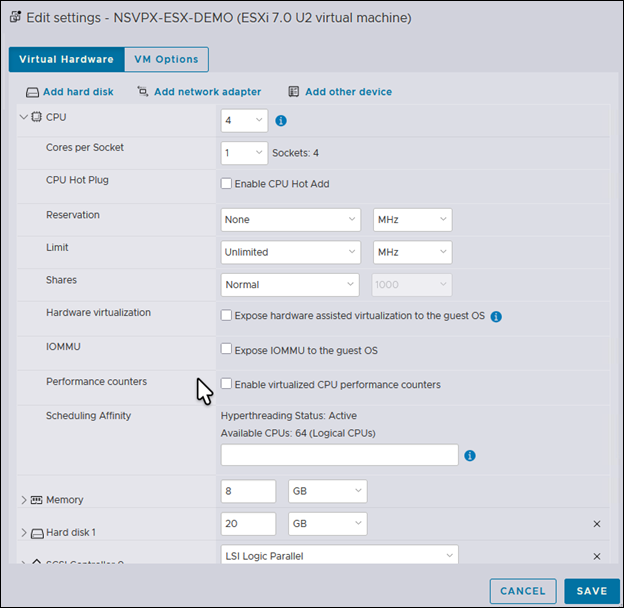Select the Virtual Hardware tab
Screen dimensions: 624x608
66,59
